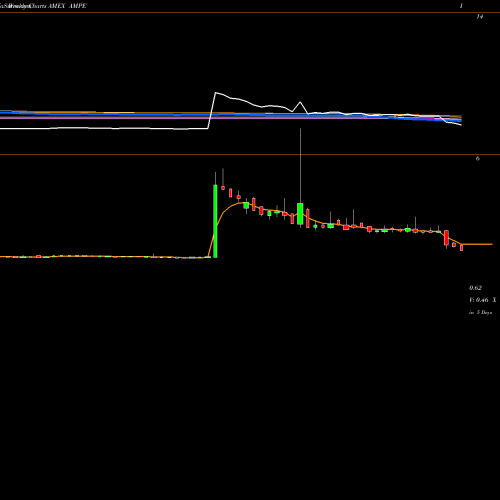This screenshot has height=500, width=500.
Task: Click the last red candlestick on the chart
Action: pos(462,248)
